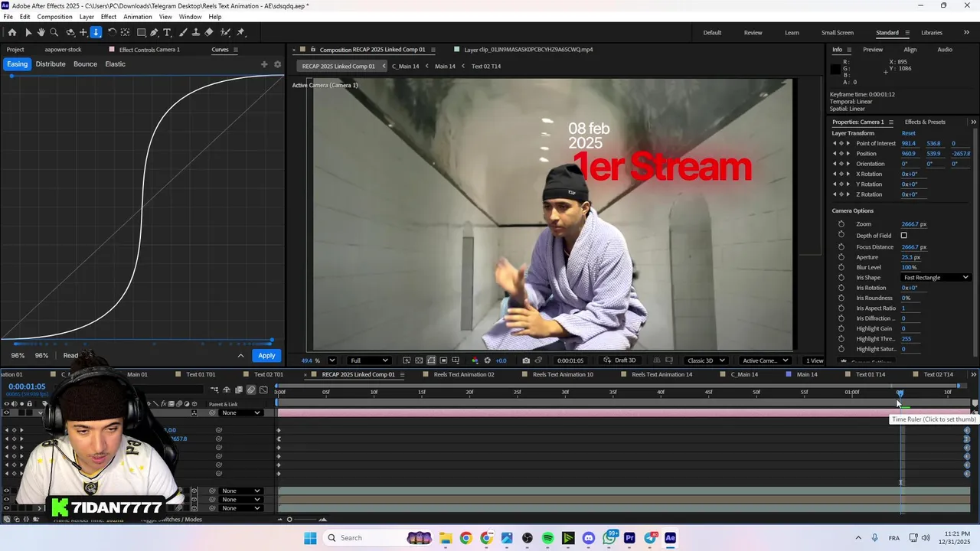
Task: Open the Animation menu
Action: 138,17
